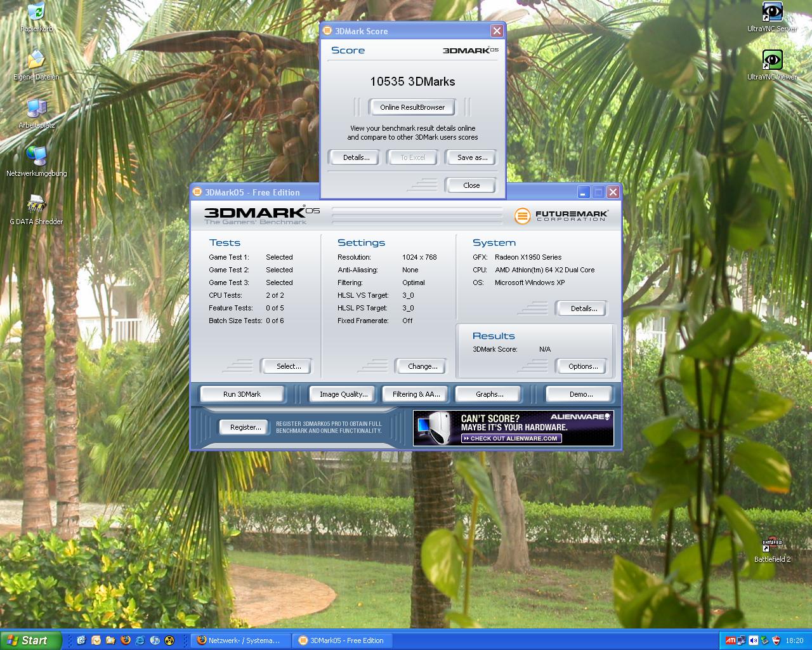Click AMD Athlon(tm) 64 X2 Dual Core text

[x=544, y=270]
